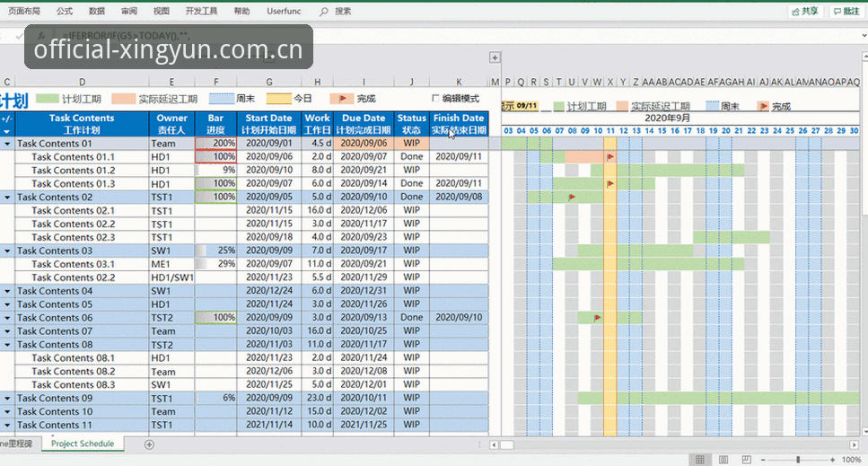The image size is (868, 466).
Task: Click the 搜索 search box text
Action: tap(343, 11)
